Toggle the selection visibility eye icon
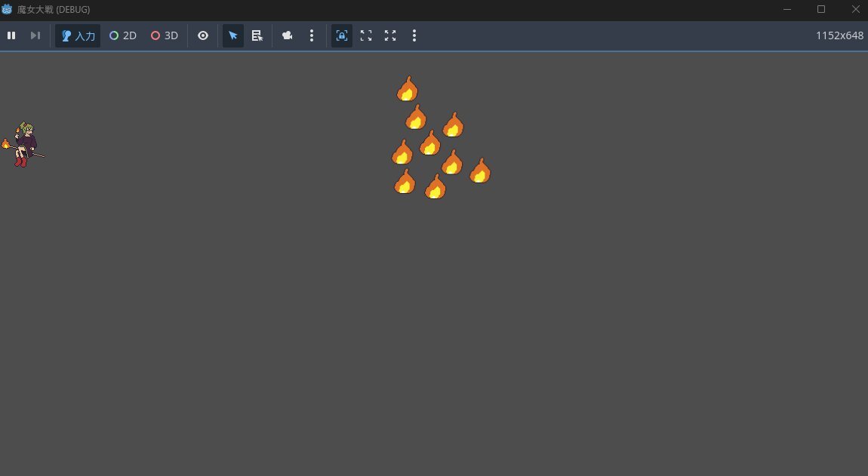Viewport: 868px width, 476px height. click(203, 35)
